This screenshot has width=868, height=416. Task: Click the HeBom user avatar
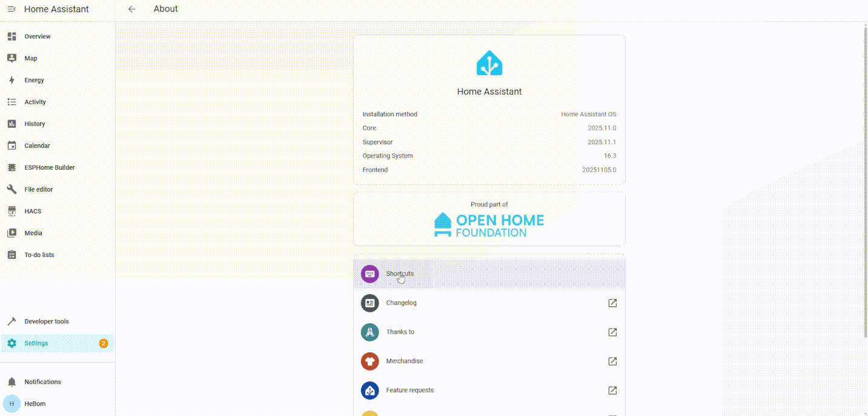click(x=12, y=404)
